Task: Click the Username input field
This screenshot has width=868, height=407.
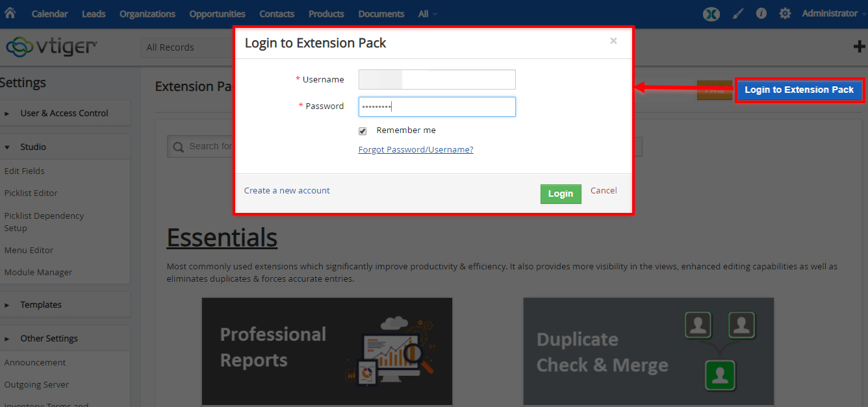Action: click(x=437, y=79)
